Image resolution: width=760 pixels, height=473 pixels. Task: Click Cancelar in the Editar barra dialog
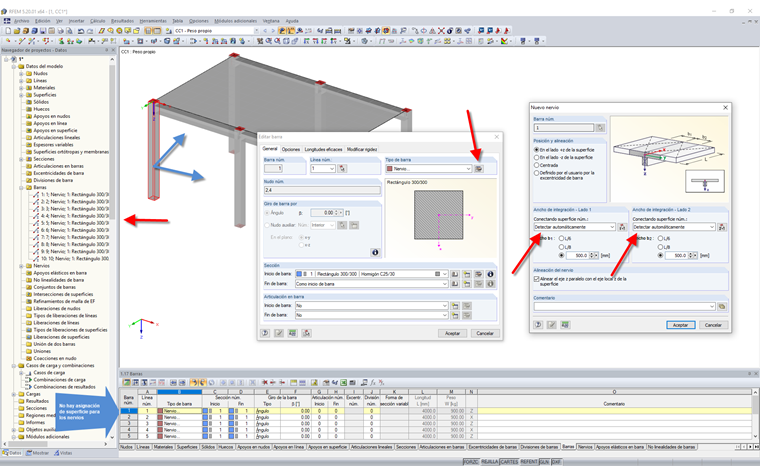pyautogui.click(x=485, y=333)
